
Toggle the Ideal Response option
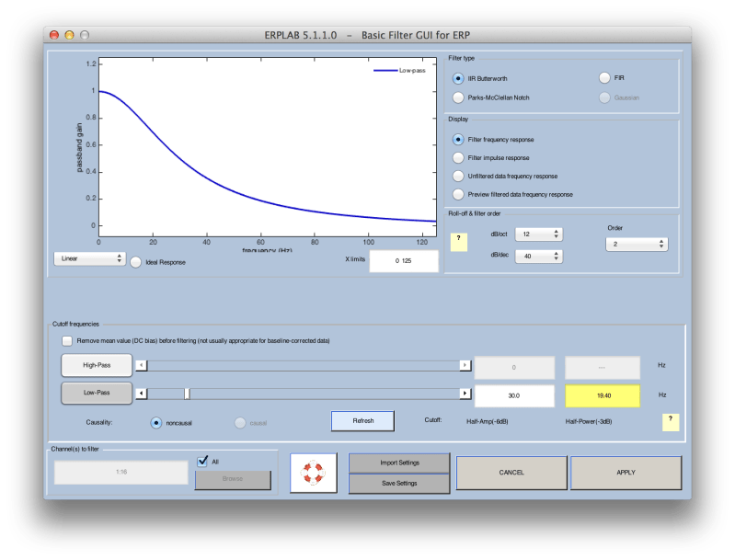(x=135, y=262)
